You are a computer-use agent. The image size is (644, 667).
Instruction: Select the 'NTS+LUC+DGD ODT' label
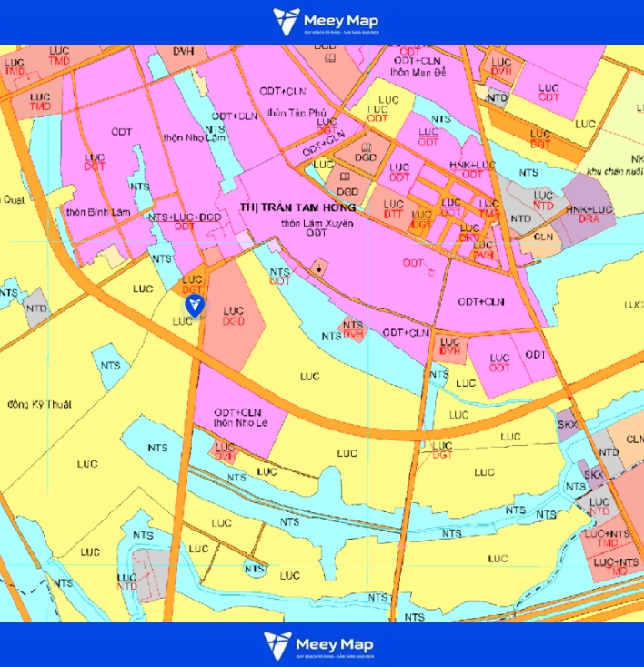click(x=185, y=222)
